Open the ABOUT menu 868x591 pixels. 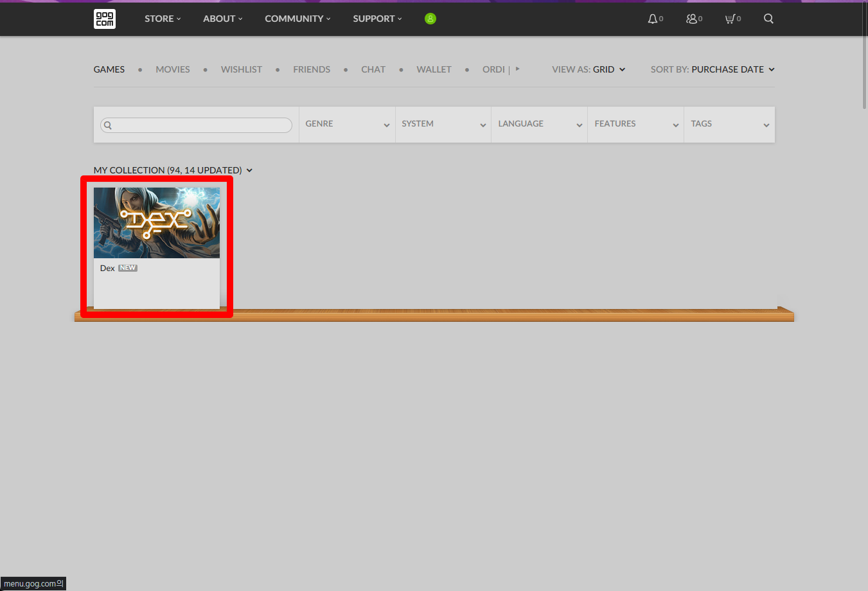pos(223,19)
